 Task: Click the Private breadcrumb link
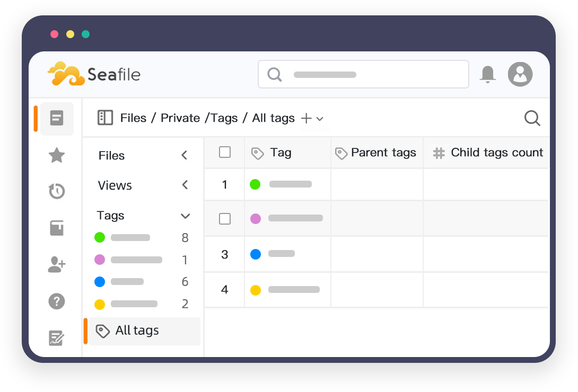180,118
